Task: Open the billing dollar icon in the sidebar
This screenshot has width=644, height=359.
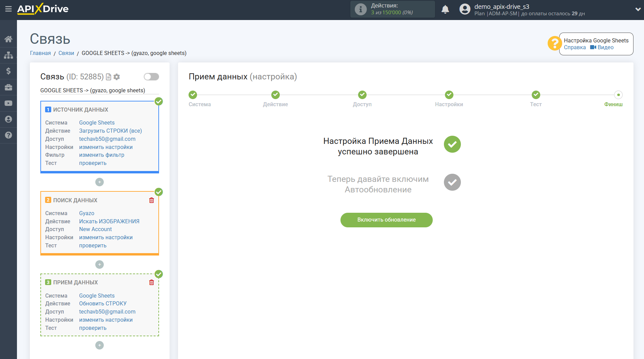Action: click(x=8, y=71)
